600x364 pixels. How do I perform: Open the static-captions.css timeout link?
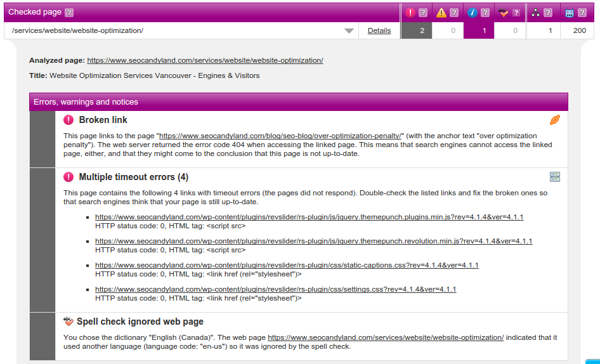tap(287, 265)
